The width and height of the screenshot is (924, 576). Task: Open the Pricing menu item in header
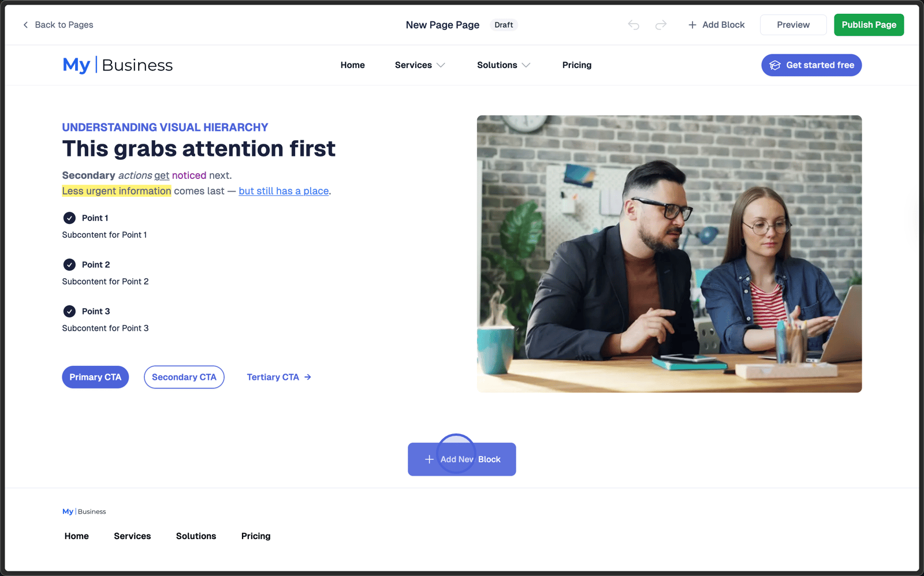[577, 65]
